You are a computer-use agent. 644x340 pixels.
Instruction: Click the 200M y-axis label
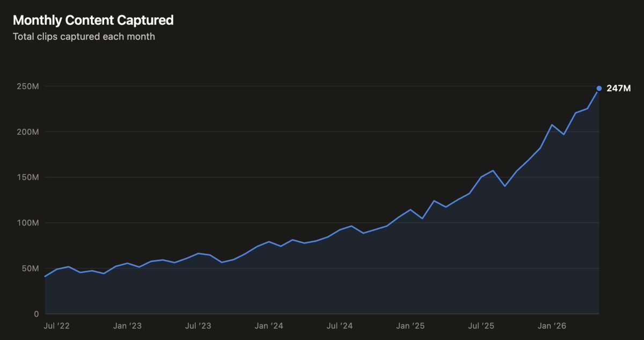(27, 132)
